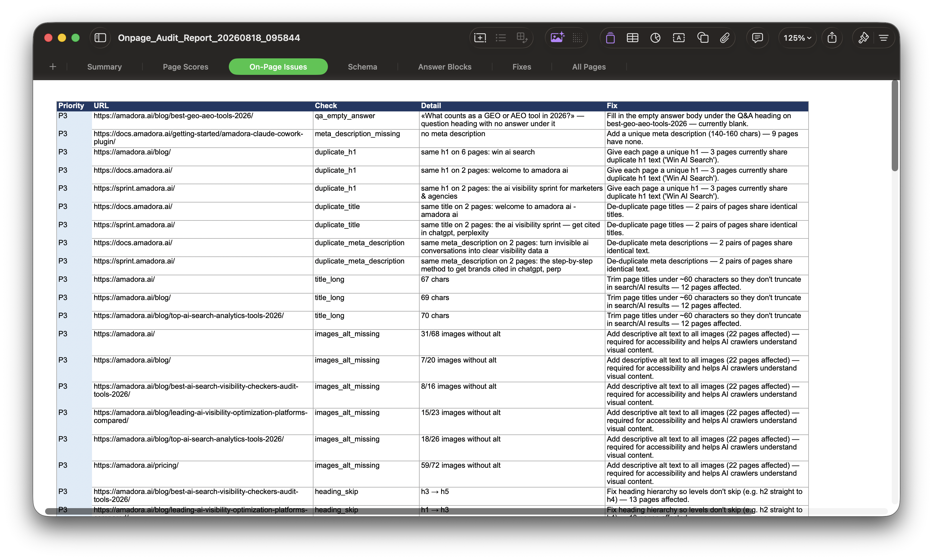Select '31/68 images without alt' cell
933x560 pixels.
[x=512, y=342]
